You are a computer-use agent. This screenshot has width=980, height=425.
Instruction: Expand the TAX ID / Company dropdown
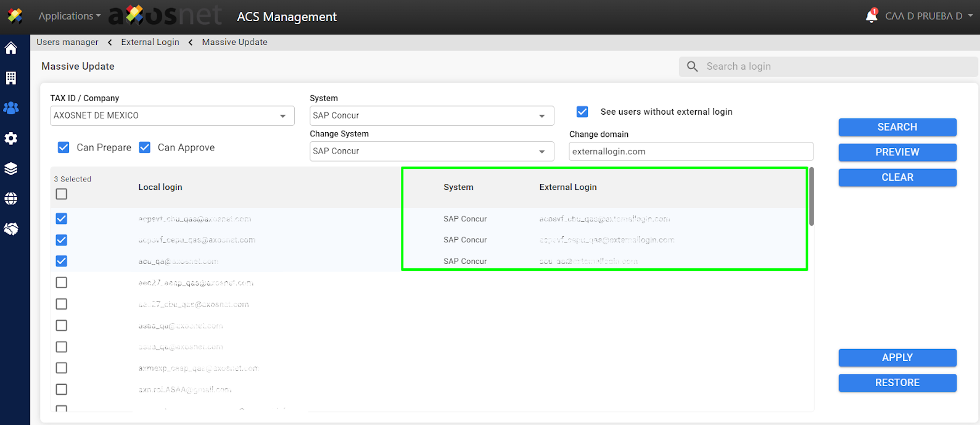(x=172, y=116)
